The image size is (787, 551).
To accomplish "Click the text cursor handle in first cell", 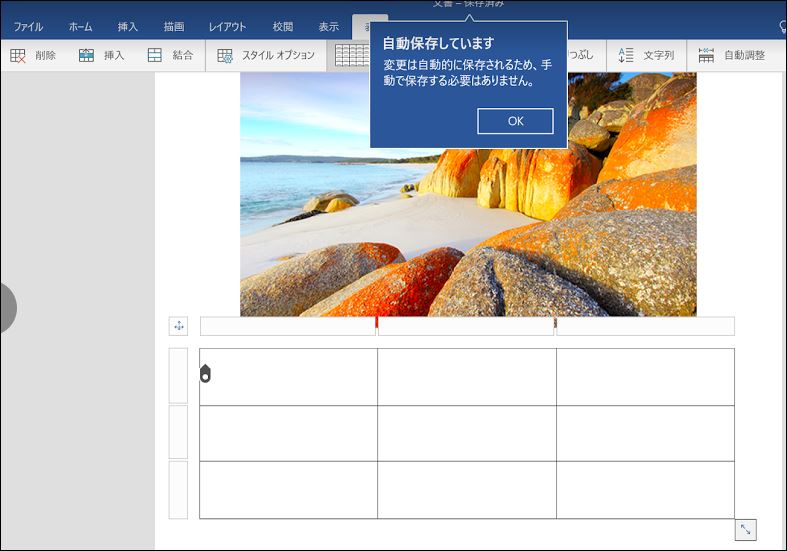I will point(205,373).
